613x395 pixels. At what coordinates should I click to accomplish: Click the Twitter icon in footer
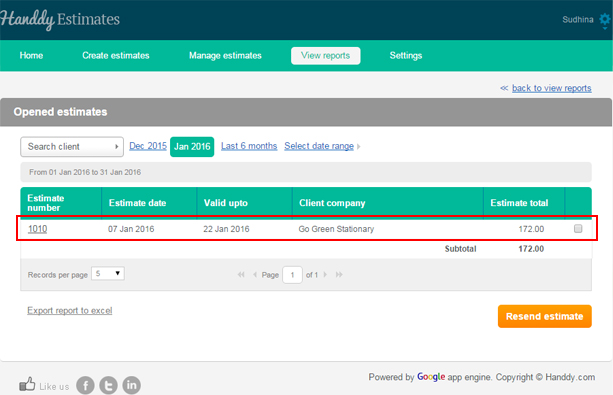click(x=108, y=385)
